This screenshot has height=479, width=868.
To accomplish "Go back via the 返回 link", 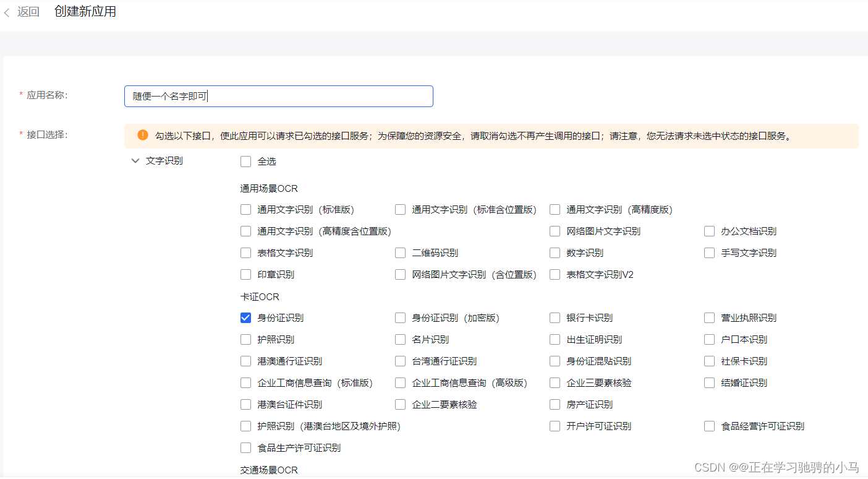I will [x=28, y=12].
